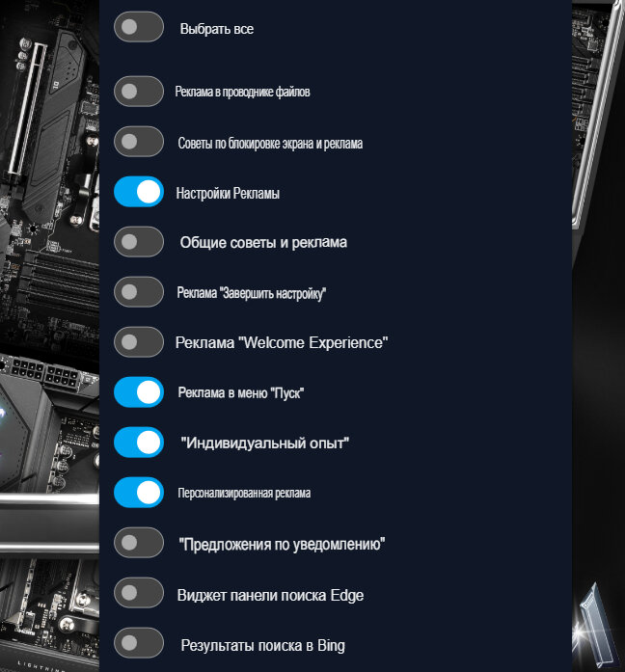Click the "Индивидуальный опыт" label text
Viewport: 625px width, 672px height.
265,443
